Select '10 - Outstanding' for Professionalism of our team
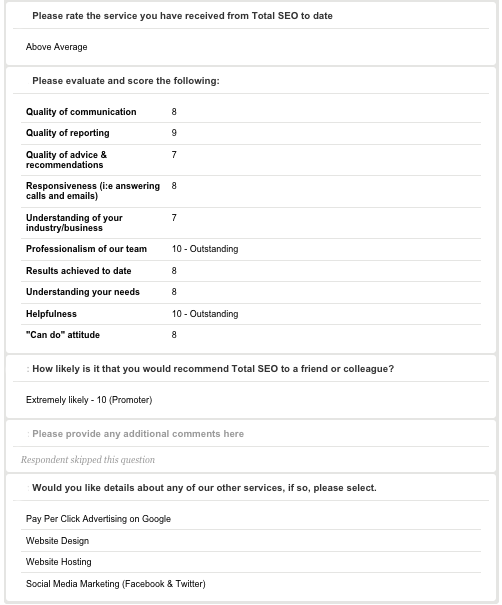 205,249
